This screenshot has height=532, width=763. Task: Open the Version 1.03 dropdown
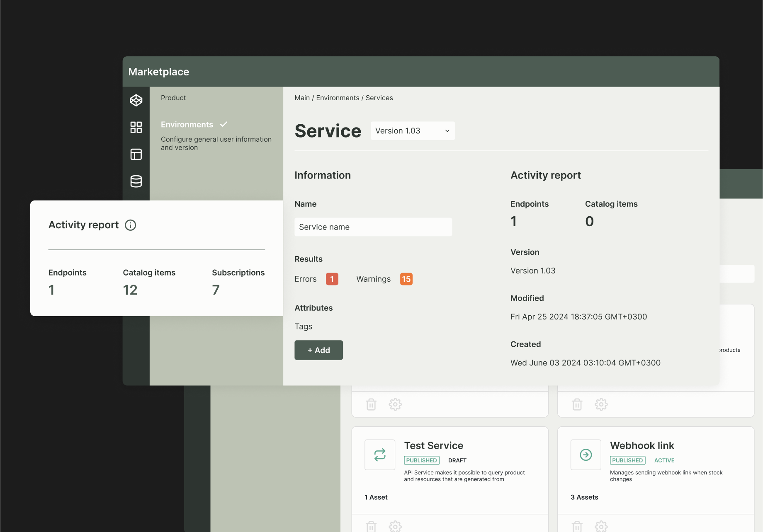point(412,131)
